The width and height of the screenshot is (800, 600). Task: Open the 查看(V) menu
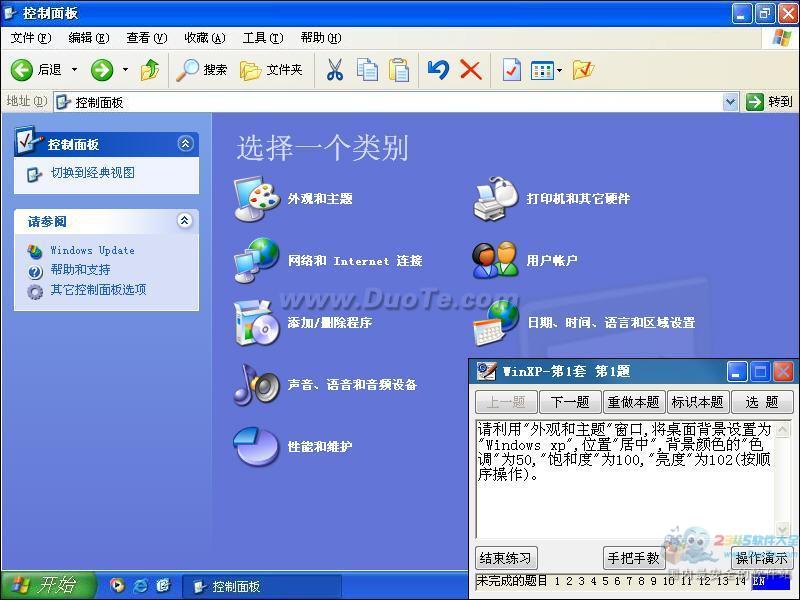point(146,38)
